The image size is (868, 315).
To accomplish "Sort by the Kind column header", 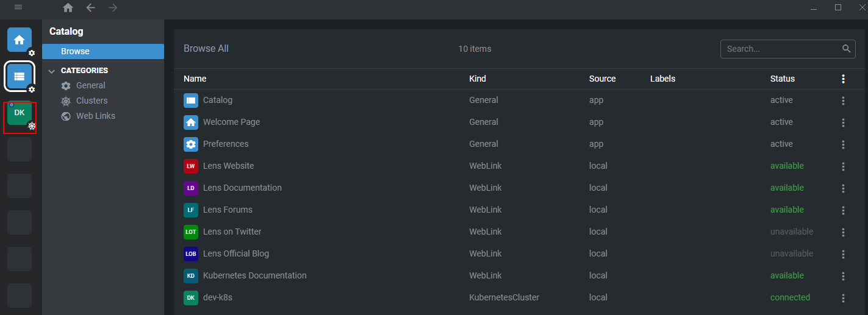I will pos(478,79).
